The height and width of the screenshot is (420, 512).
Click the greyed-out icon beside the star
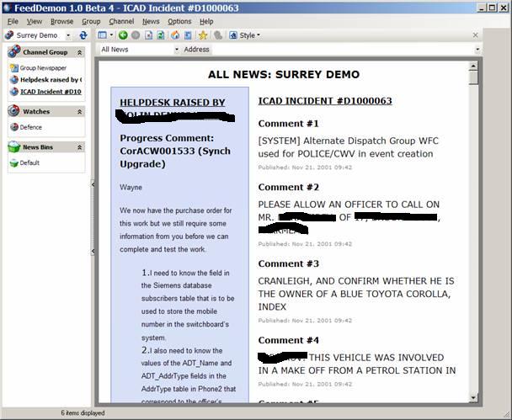tap(218, 35)
